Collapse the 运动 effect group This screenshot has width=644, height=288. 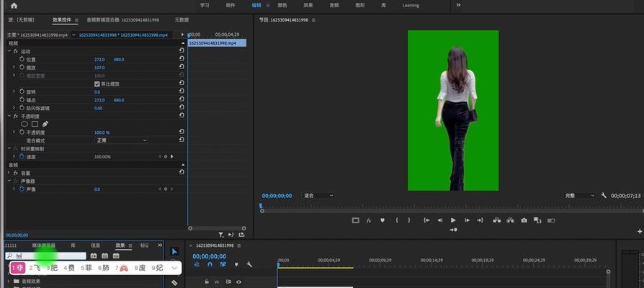click(9, 51)
